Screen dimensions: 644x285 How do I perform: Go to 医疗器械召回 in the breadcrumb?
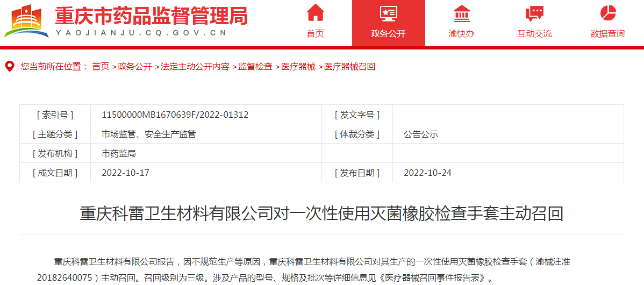tap(349, 67)
